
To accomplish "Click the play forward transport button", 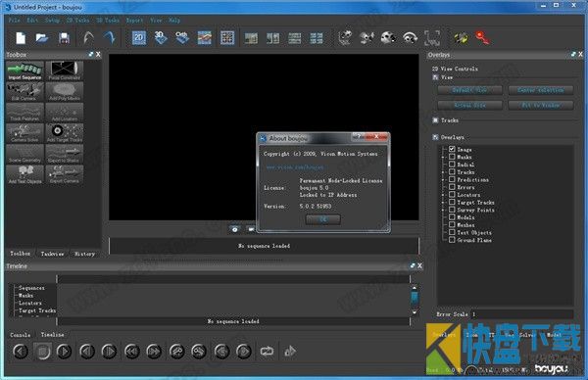I will 64,352.
